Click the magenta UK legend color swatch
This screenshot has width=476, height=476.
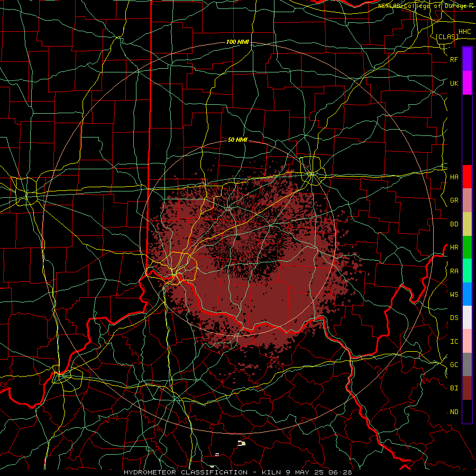(467, 83)
